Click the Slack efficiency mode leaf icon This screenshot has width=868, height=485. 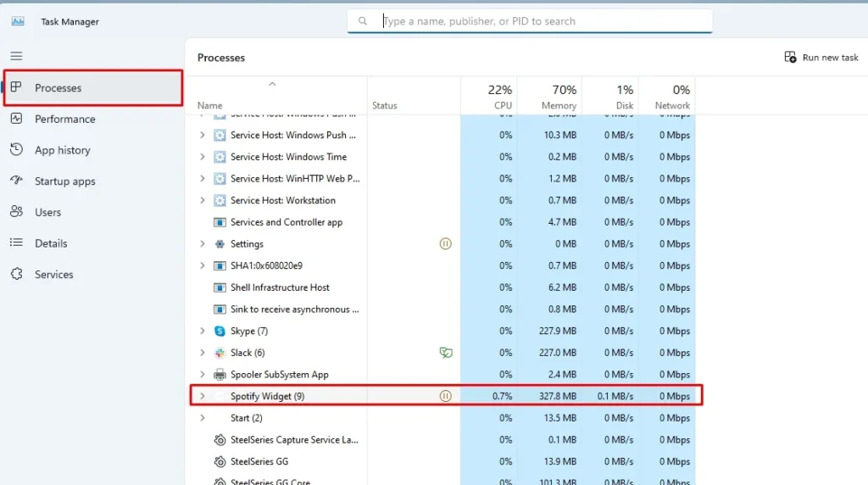point(446,353)
